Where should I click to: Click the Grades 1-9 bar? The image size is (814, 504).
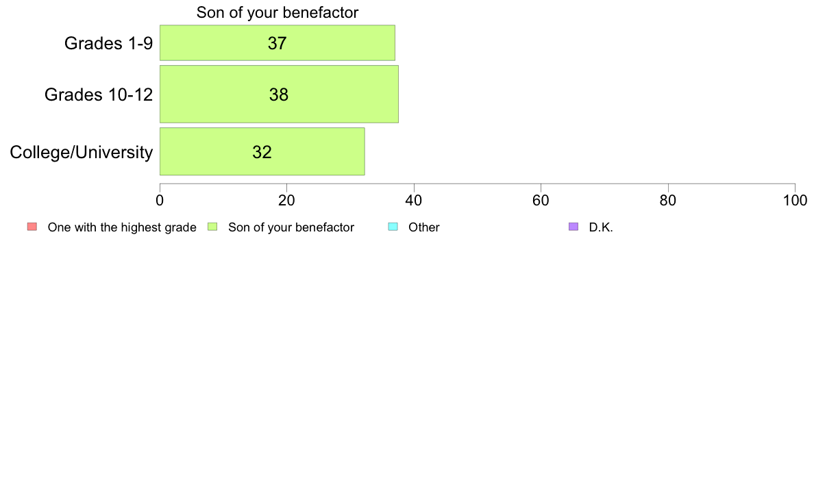point(277,42)
